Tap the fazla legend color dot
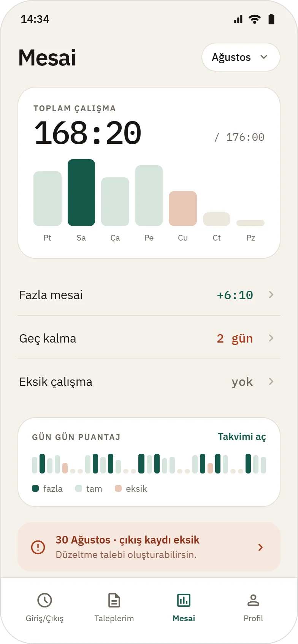This screenshot has width=298, height=644. [x=35, y=488]
